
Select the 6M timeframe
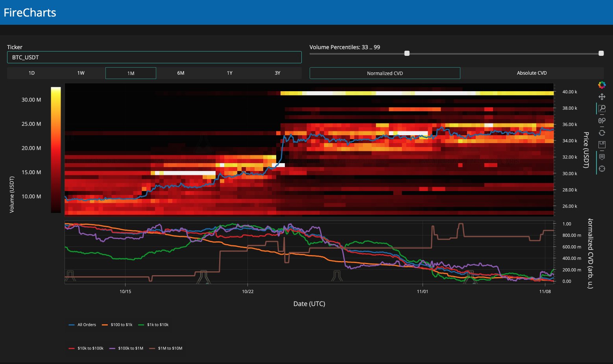pyautogui.click(x=181, y=73)
